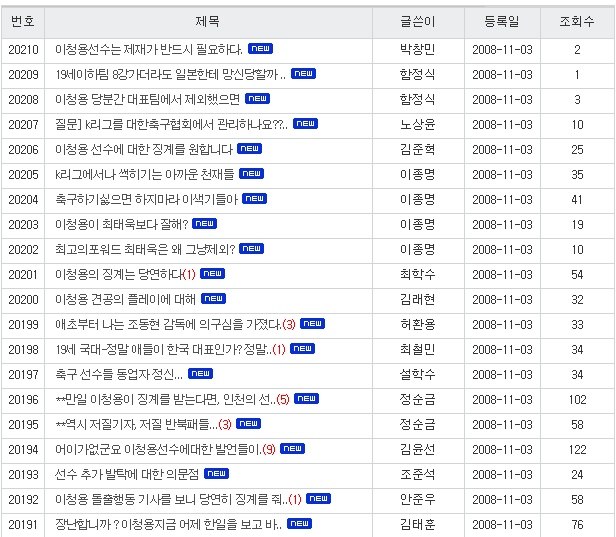Screen dimensions: 616x537
Task: Click author 김래현 in row 20200
Action: (418, 299)
